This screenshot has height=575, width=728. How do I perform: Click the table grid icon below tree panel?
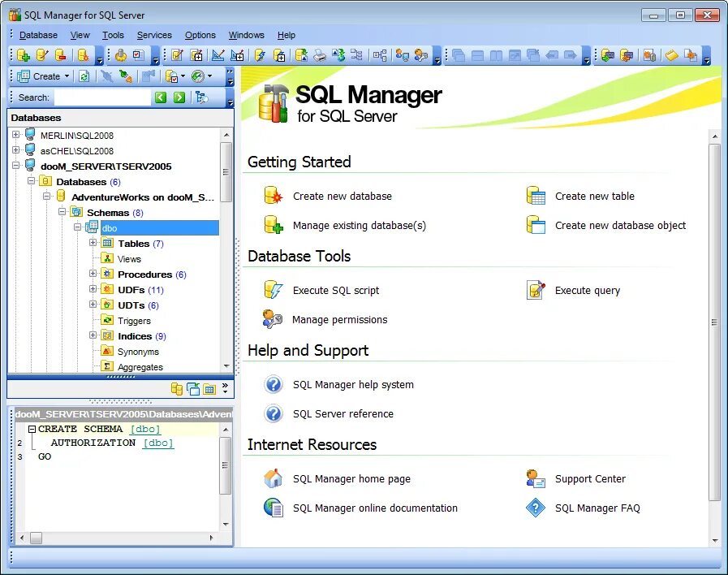[210, 389]
